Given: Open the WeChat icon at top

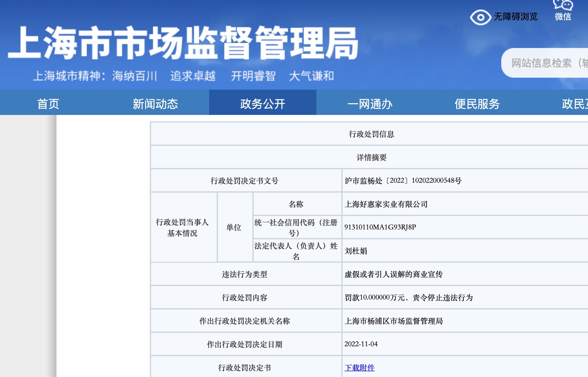Looking at the screenshot, I should pyautogui.click(x=563, y=5).
